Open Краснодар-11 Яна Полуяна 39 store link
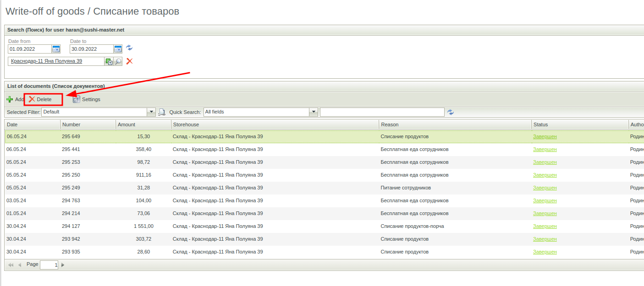 (x=46, y=61)
